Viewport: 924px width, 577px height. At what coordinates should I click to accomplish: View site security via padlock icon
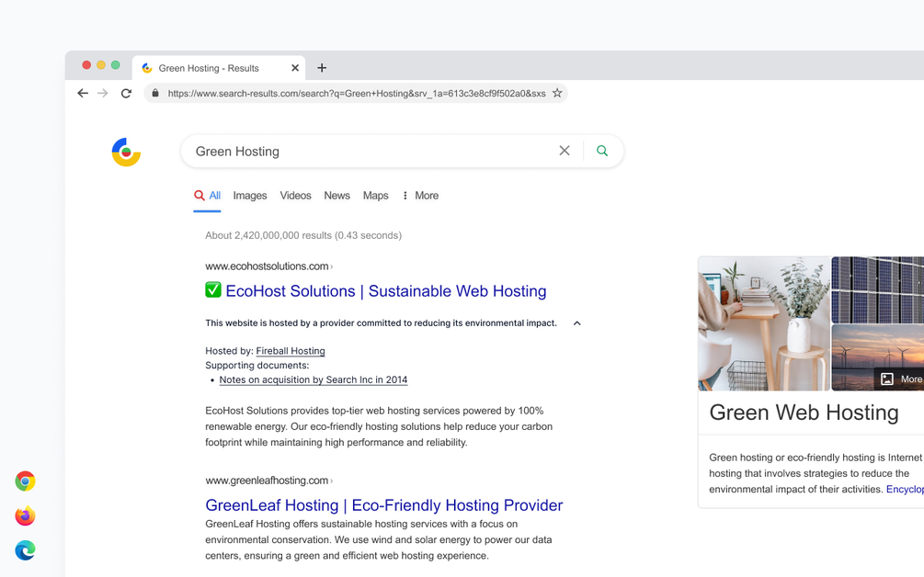click(155, 93)
